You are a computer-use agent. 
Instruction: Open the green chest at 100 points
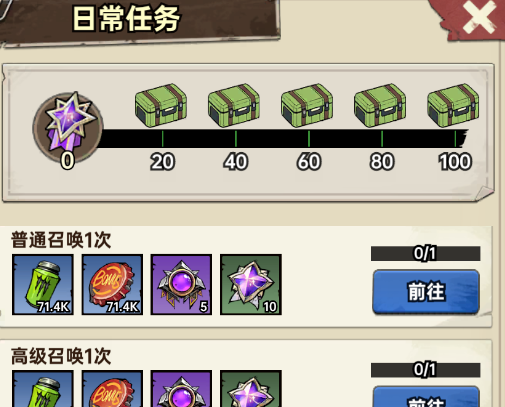(453, 105)
